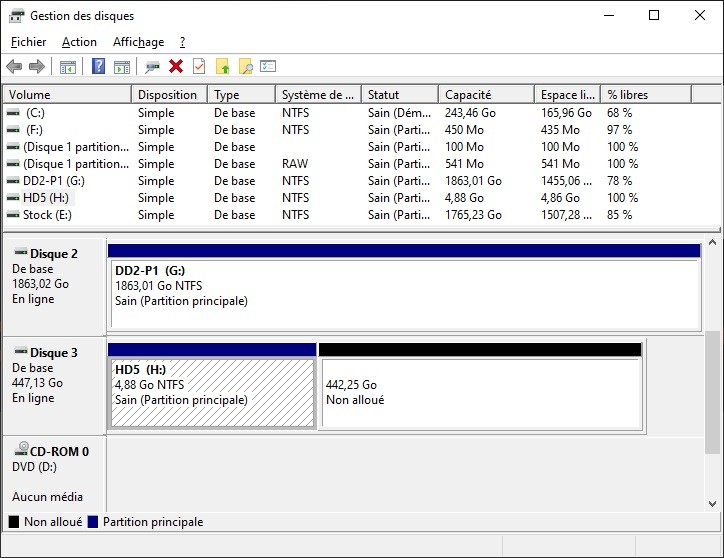Click the red X delete icon
Image resolution: width=724 pixels, height=558 pixels.
tap(176, 67)
